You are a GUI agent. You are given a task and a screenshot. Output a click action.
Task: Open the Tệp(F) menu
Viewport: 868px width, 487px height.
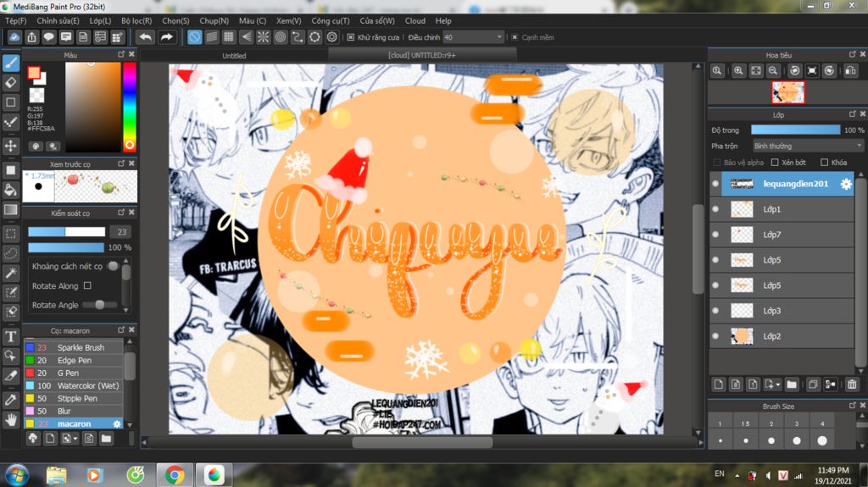[x=15, y=20]
